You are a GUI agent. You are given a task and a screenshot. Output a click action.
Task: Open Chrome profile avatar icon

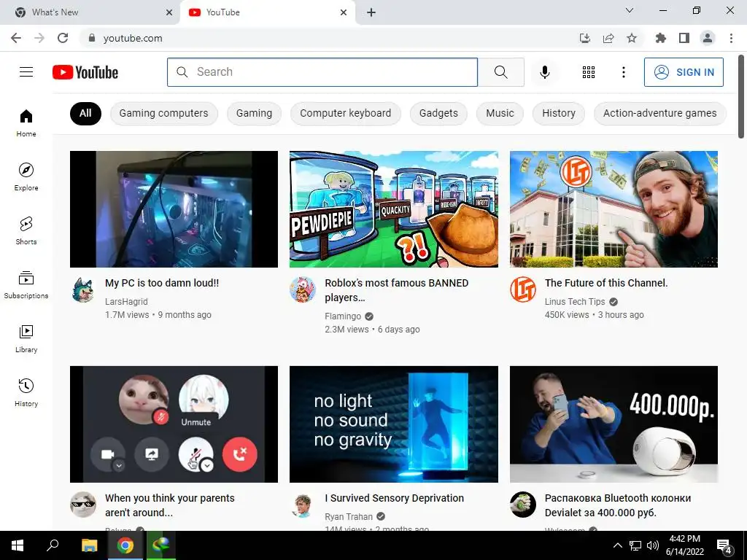tap(708, 38)
